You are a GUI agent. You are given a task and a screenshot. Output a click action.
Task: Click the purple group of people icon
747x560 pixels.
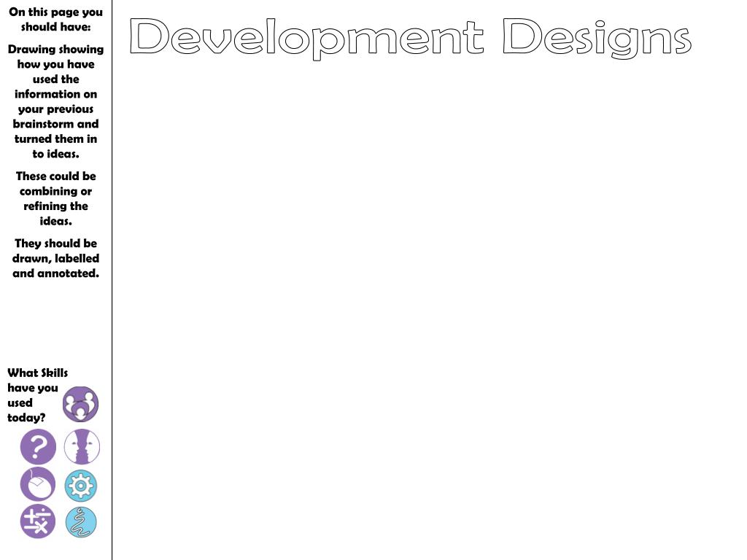[x=80, y=404]
